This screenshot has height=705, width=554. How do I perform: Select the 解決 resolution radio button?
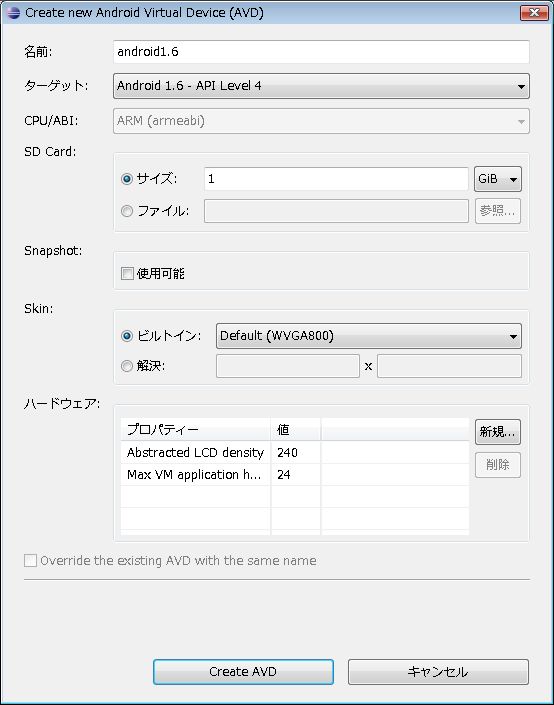127,366
